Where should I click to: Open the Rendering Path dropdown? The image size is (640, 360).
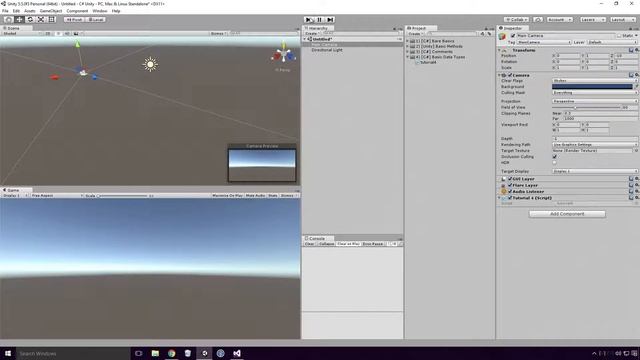pos(595,144)
